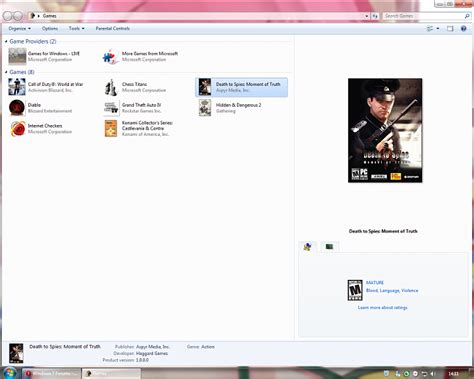Open the More Games from Microsoft puzzle icon
The height and width of the screenshot is (379, 474).
click(110, 56)
